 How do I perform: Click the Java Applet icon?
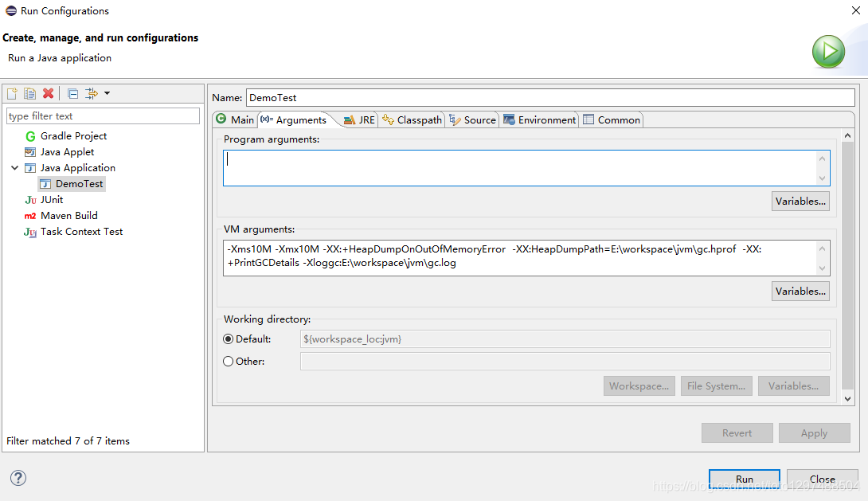[30, 151]
